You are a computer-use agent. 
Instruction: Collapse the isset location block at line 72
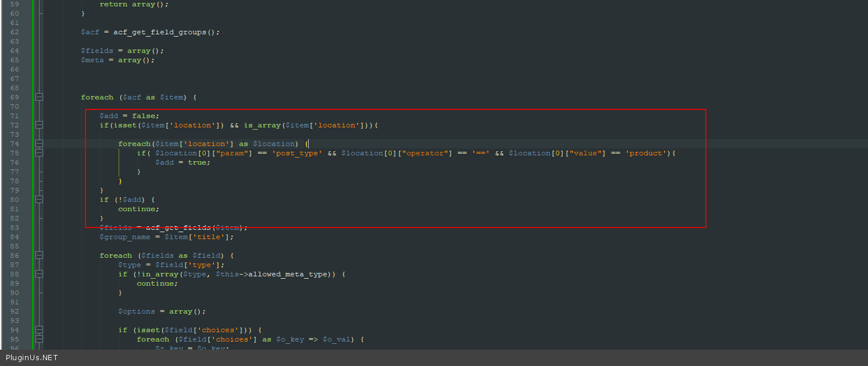pos(39,125)
